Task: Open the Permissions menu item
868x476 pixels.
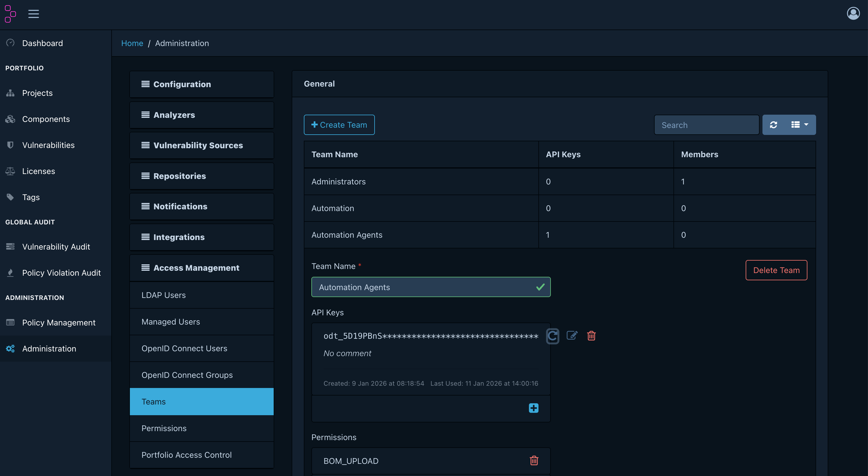Action: [164, 428]
